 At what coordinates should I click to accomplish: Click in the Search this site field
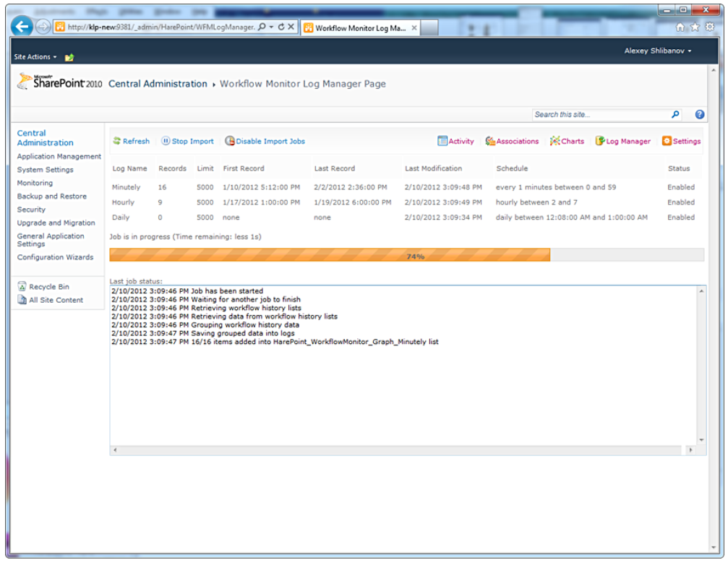[x=599, y=114]
